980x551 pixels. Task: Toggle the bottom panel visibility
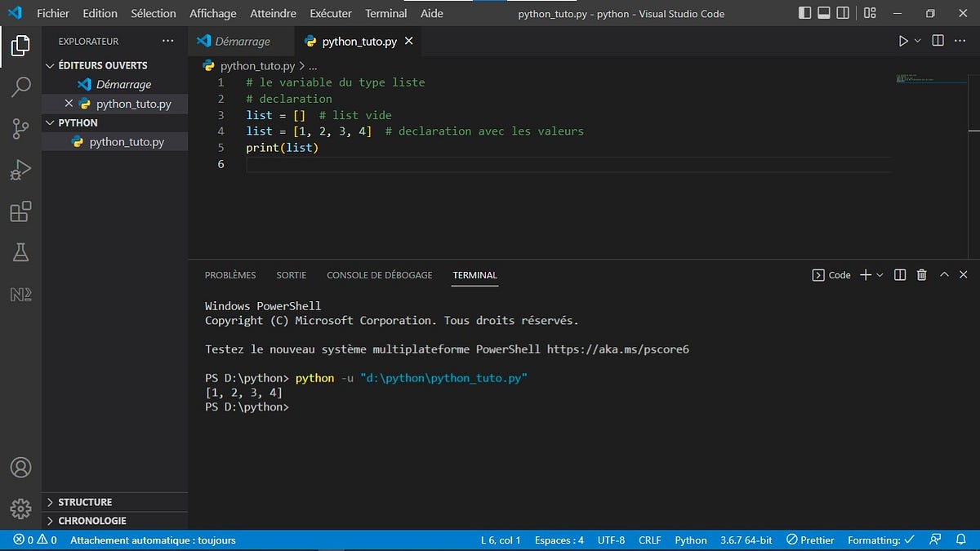825,13
